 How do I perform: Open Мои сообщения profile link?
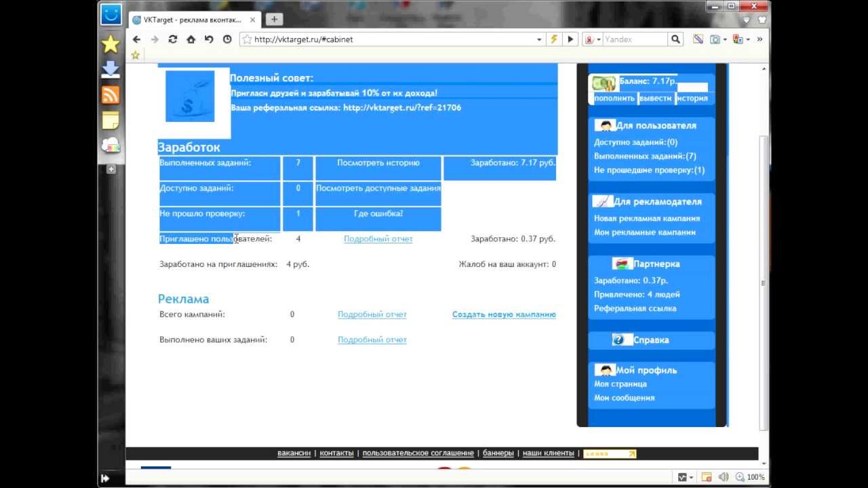pos(625,398)
